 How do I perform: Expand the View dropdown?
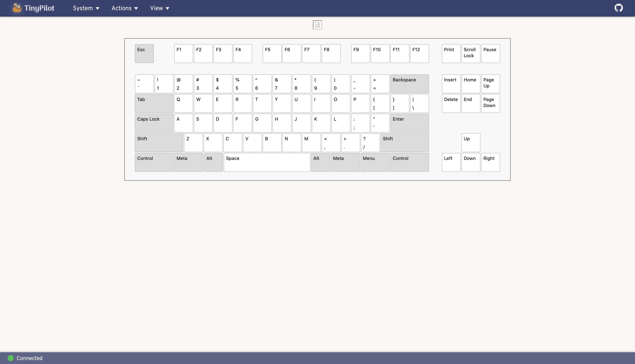click(x=159, y=8)
